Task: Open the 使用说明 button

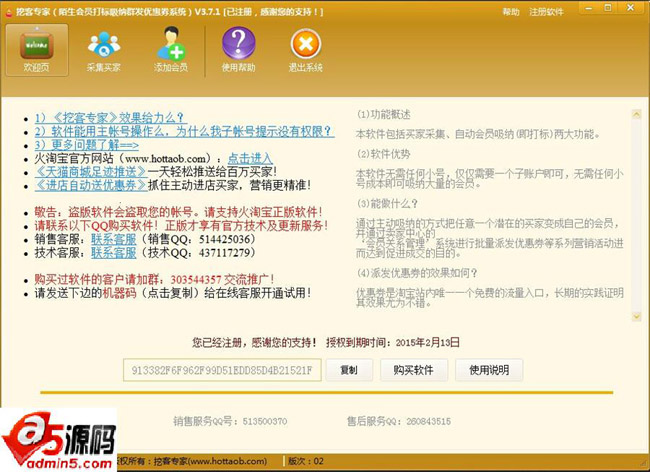Action: (489, 370)
